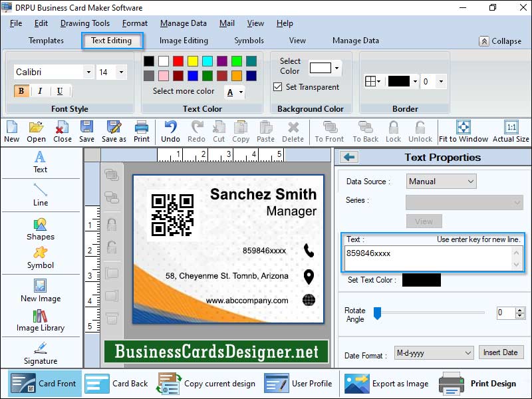Screen dimensions: 532x399
Task: Click the Insert Date button
Action: click(501, 352)
